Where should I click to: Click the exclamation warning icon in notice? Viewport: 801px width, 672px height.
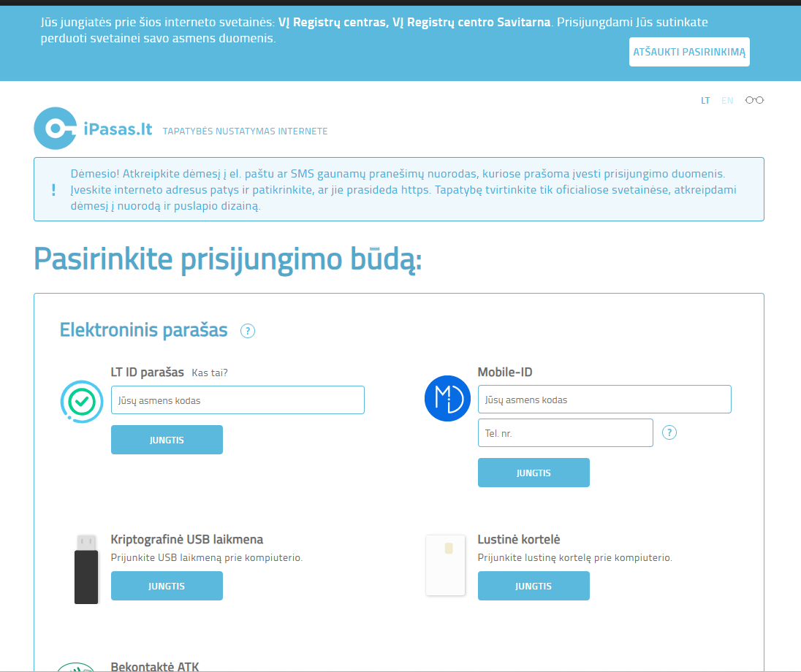click(53, 190)
